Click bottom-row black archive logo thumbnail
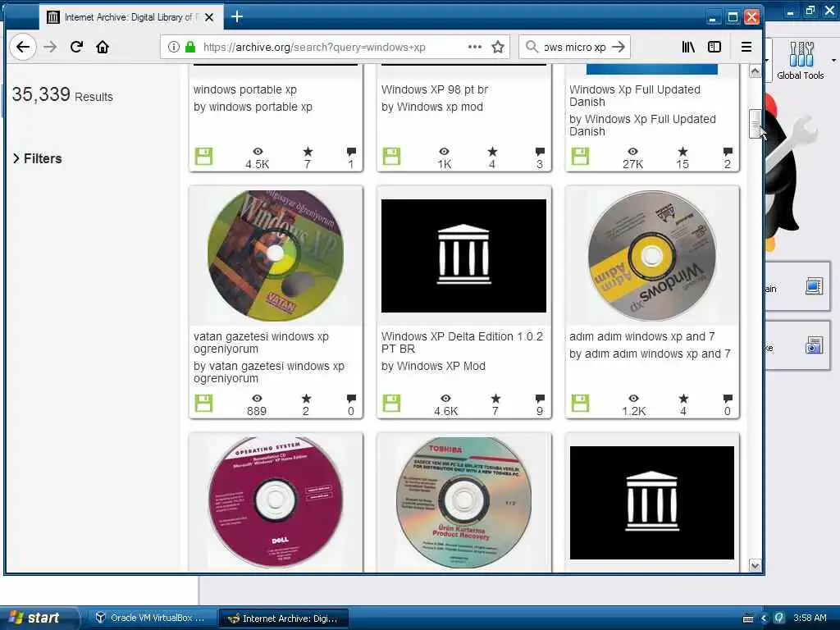This screenshot has width=840, height=630. point(652,503)
